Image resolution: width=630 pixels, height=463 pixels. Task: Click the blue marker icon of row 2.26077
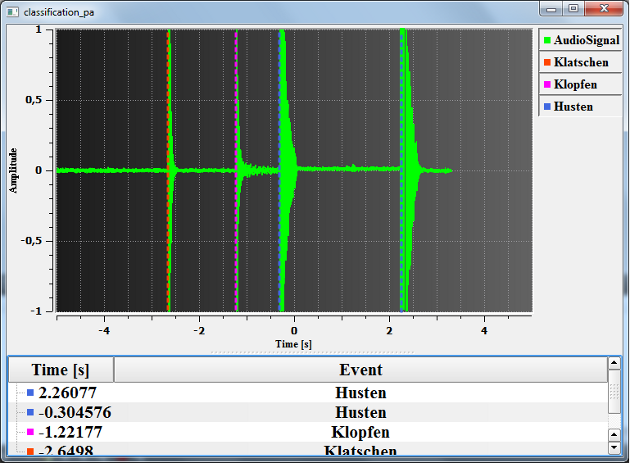[x=30, y=393]
